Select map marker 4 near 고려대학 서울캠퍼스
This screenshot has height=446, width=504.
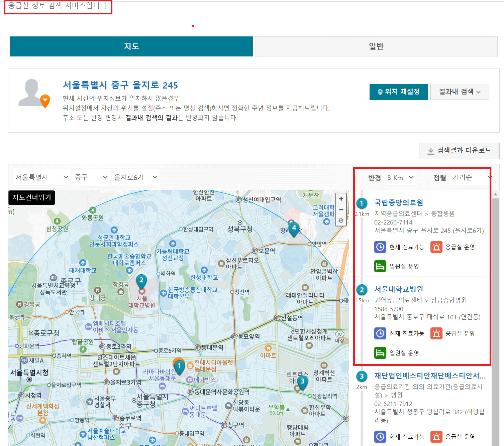coord(294,229)
